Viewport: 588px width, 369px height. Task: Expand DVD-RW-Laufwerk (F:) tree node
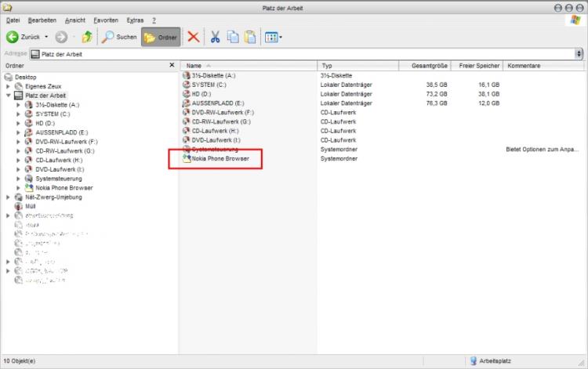tap(18, 142)
